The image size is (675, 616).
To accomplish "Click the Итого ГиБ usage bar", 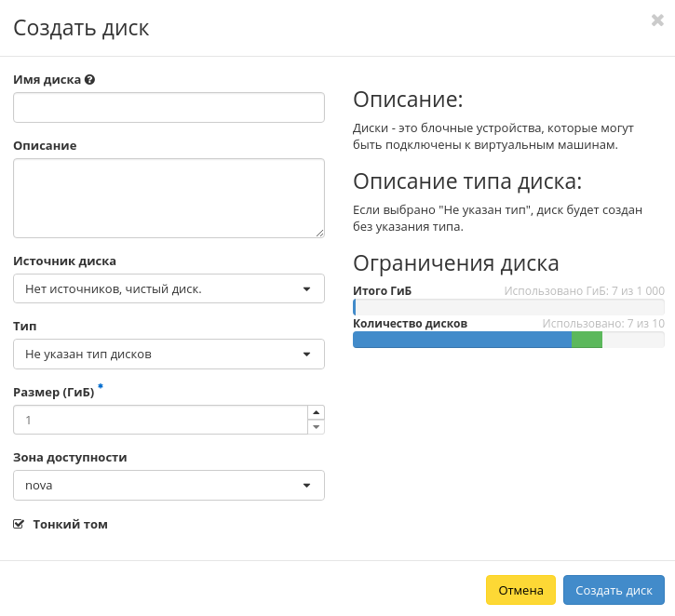I will [x=508, y=307].
